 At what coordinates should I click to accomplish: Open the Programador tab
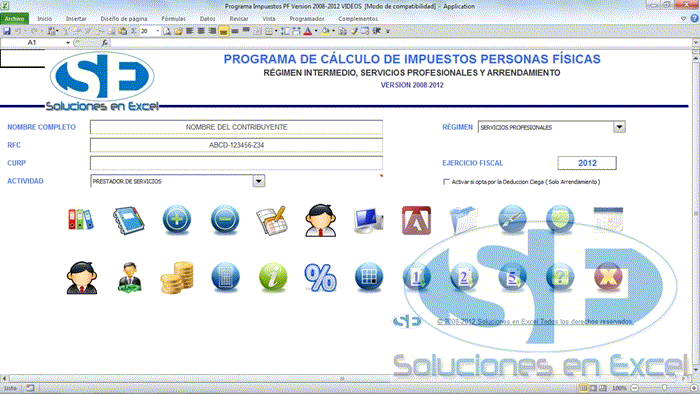tap(307, 19)
